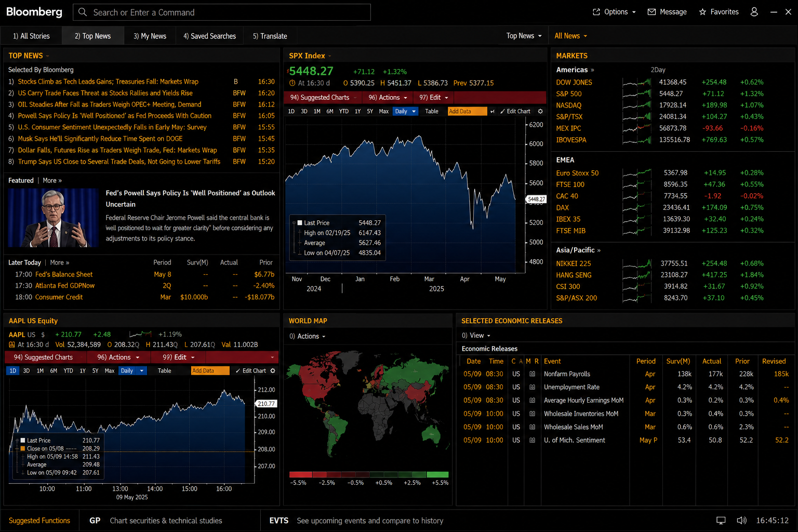This screenshot has width=798, height=532.
Task: Open Saved Searches tab
Action: [x=209, y=36]
